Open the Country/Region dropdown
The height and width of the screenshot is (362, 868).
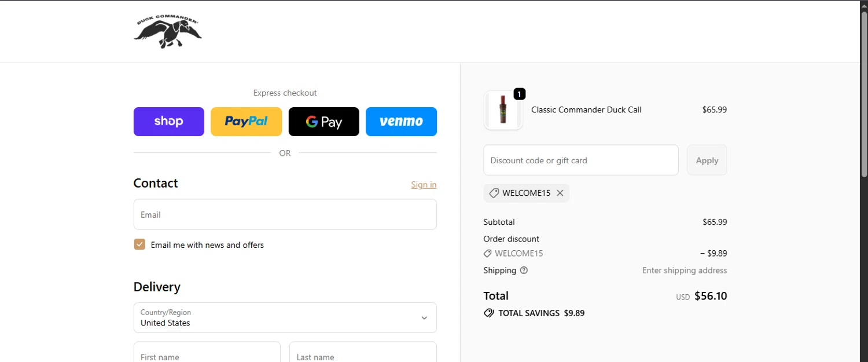point(285,317)
